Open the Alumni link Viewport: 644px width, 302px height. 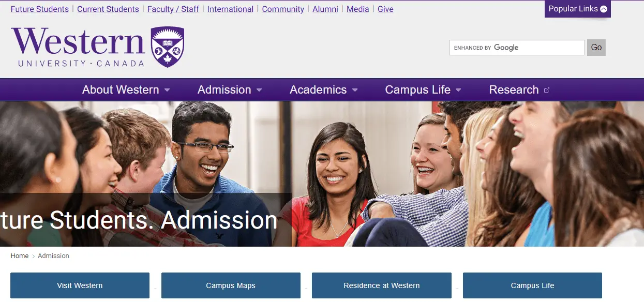pyautogui.click(x=325, y=9)
